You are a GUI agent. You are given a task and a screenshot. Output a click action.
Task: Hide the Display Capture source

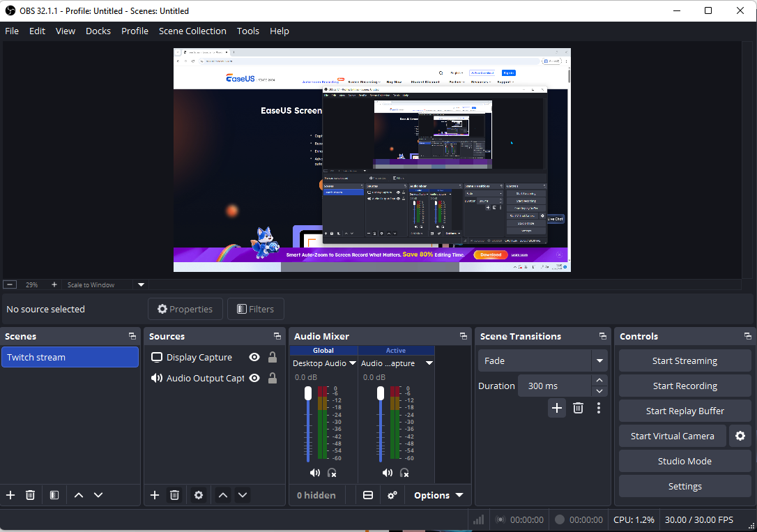pos(254,357)
